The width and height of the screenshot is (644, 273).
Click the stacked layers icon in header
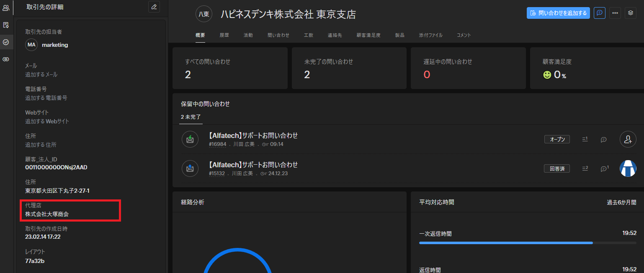631,13
